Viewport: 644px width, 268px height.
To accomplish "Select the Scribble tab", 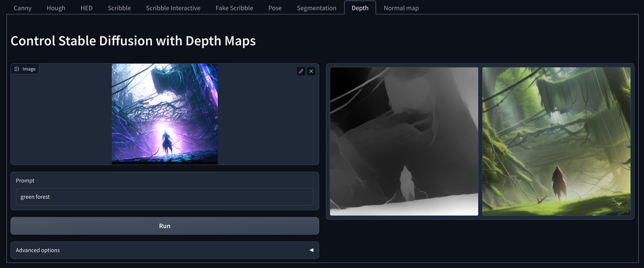I will pyautogui.click(x=119, y=8).
